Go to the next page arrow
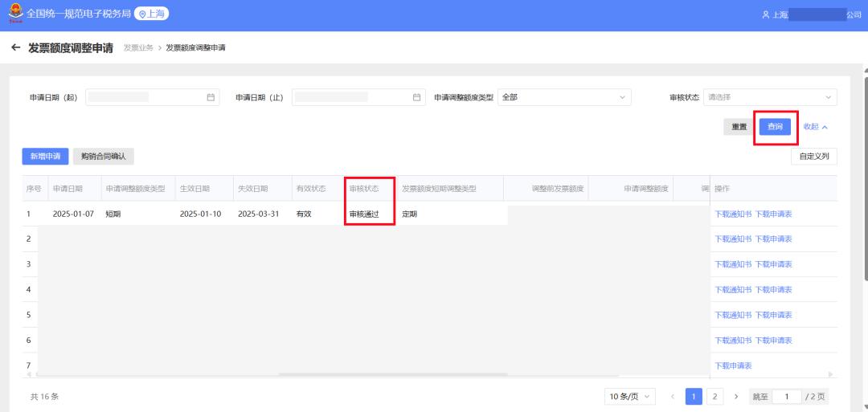 coord(735,397)
